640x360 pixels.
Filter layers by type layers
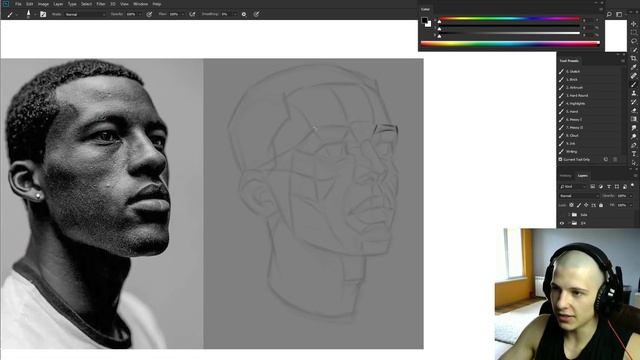609,187
